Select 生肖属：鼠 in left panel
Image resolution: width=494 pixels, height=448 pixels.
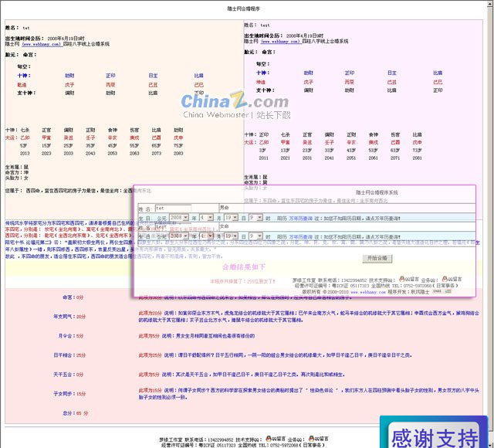pyautogui.click(x=17, y=167)
